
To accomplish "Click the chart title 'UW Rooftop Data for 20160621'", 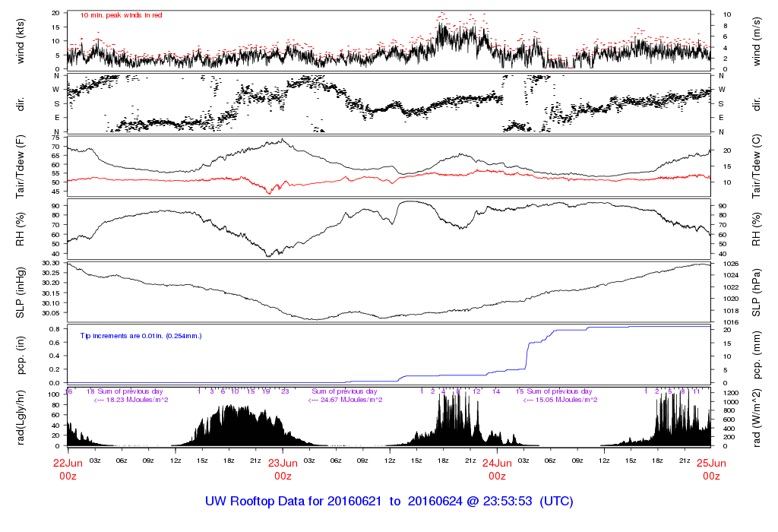I will (293, 502).
